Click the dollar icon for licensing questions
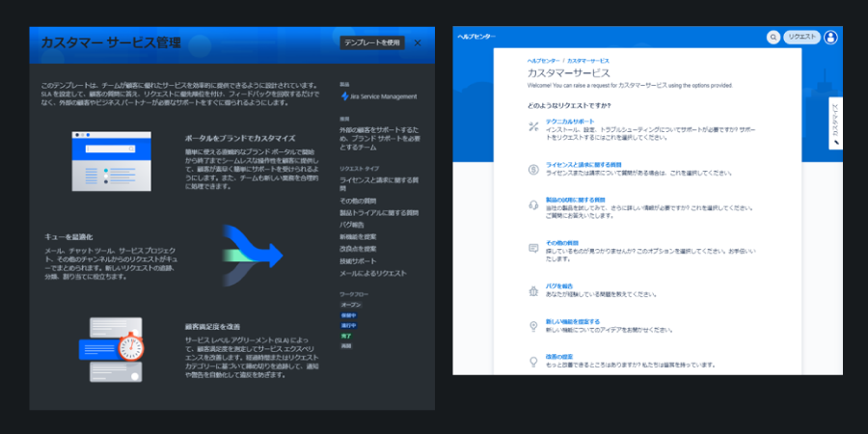This screenshot has width=868, height=434. [533, 169]
